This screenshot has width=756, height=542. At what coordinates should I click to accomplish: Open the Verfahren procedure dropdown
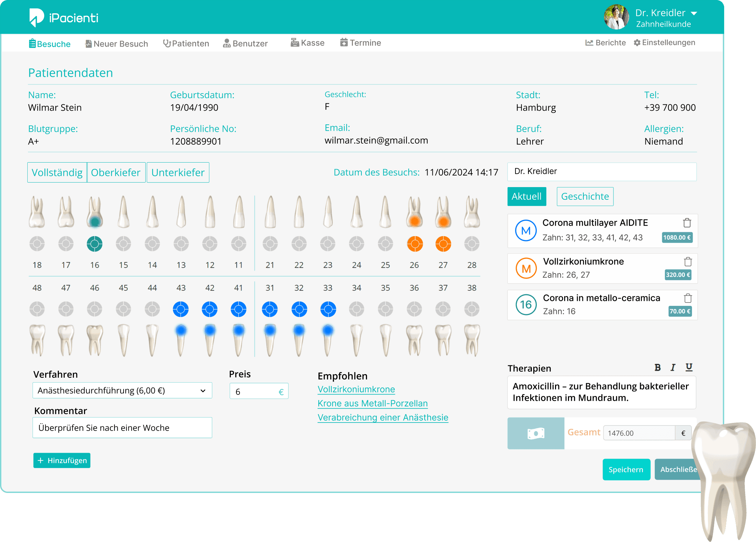click(x=122, y=391)
